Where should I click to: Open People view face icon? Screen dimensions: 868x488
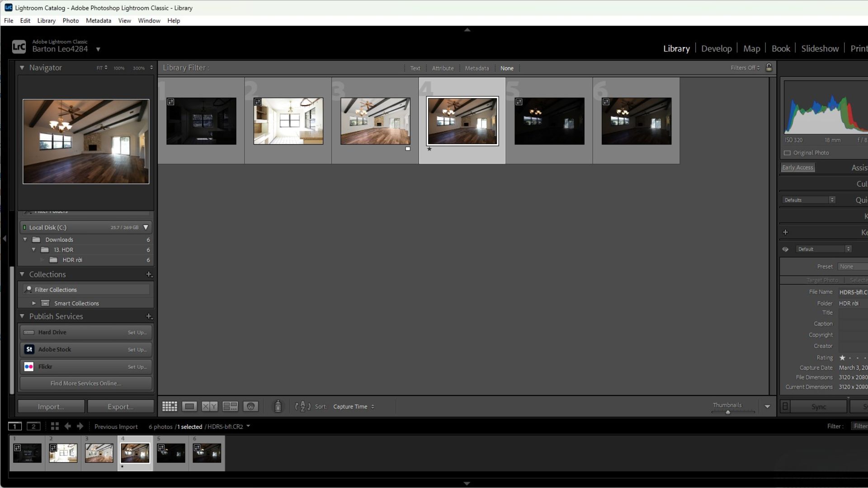pos(250,407)
